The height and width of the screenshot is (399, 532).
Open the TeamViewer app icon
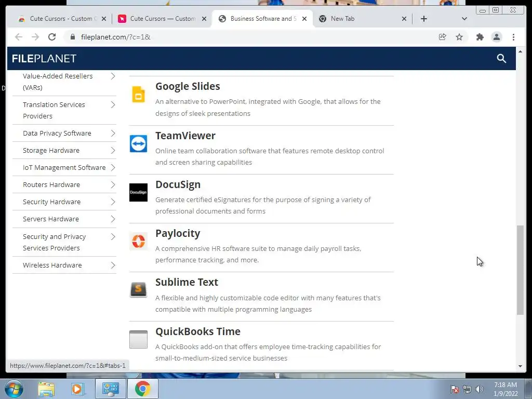coord(138,143)
